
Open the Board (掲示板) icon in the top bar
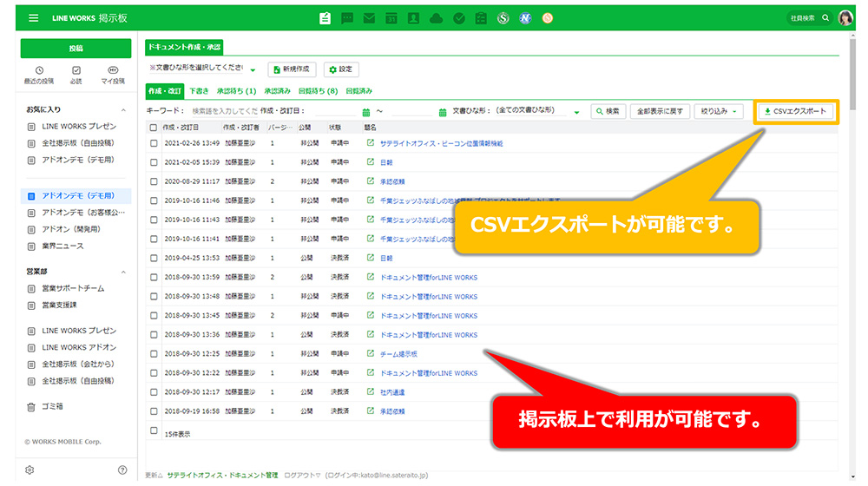[325, 18]
